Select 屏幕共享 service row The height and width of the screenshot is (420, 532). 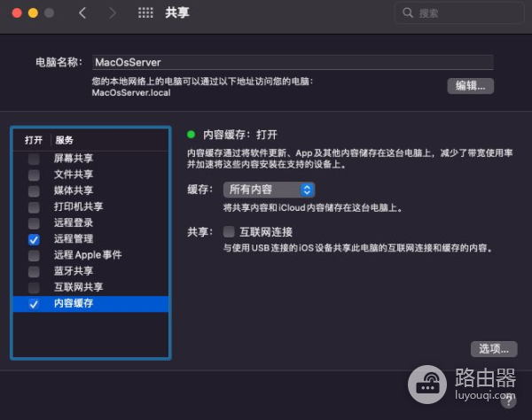tap(90, 159)
